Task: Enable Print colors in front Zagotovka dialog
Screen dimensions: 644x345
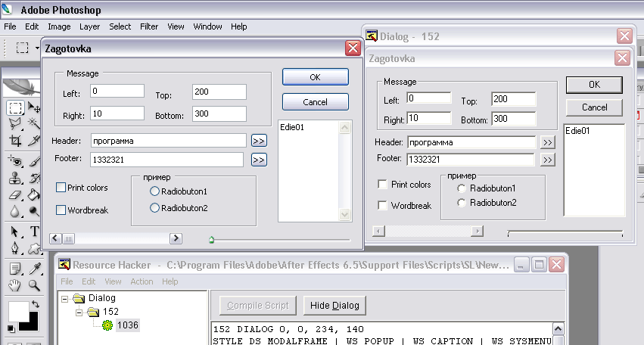Action: click(61, 188)
